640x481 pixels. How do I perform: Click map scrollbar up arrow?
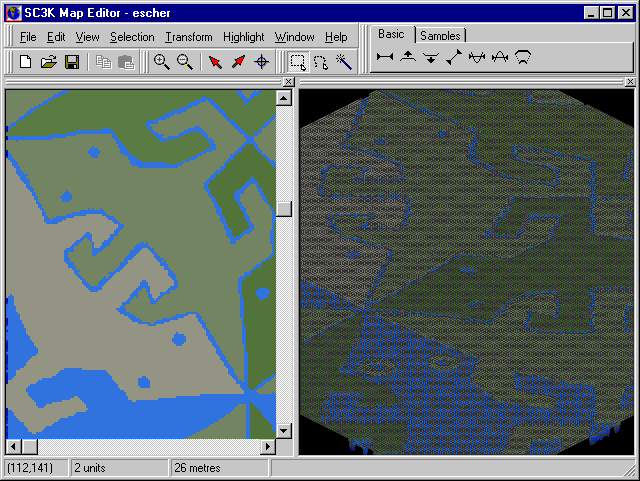click(x=284, y=98)
